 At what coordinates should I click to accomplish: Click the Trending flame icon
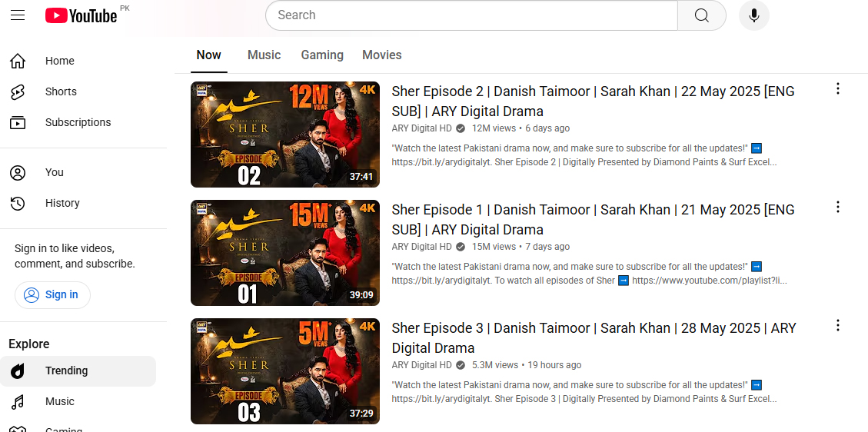(x=18, y=371)
